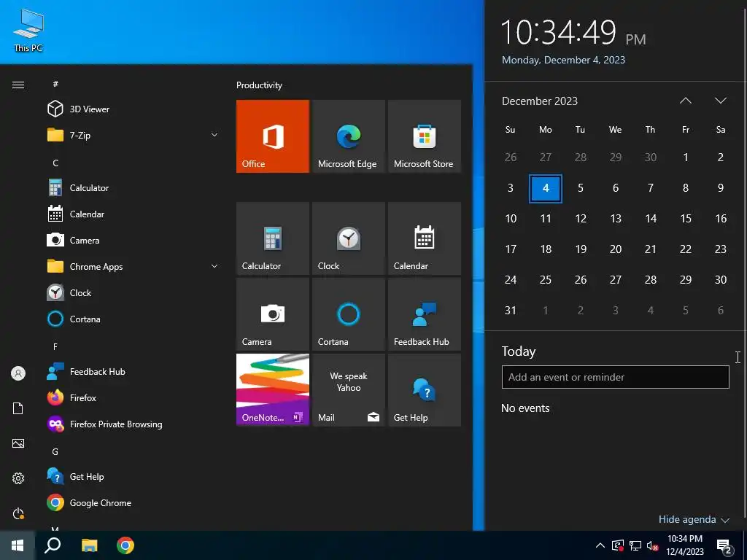This screenshot has height=560, width=747.
Task: Click the Power icon in Start sidebar
Action: point(18,513)
